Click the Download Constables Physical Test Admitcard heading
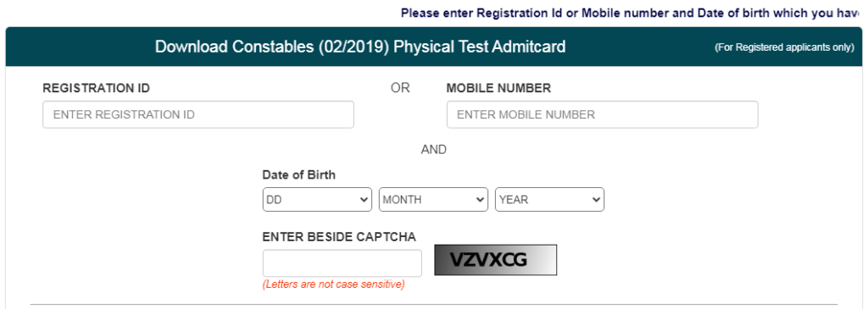 coord(360,47)
